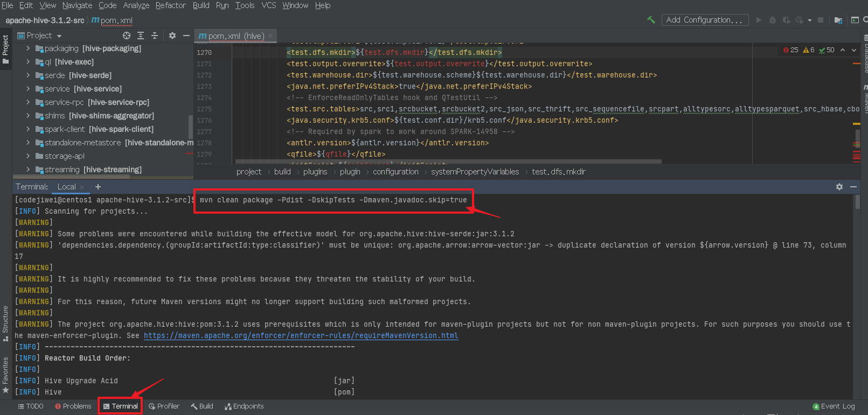Open the Structure tool window side tab
Screen dimensions: 868x415
pos(5,323)
